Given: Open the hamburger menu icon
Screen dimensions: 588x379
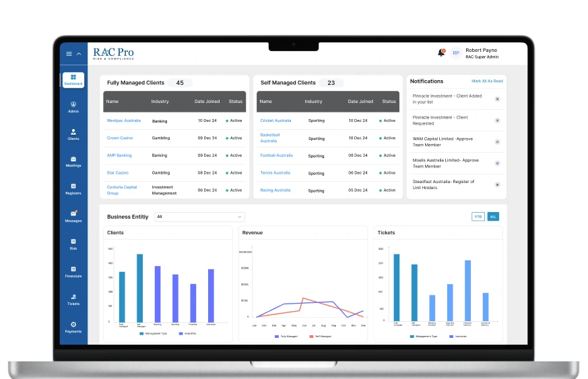Looking at the screenshot, I should [69, 54].
